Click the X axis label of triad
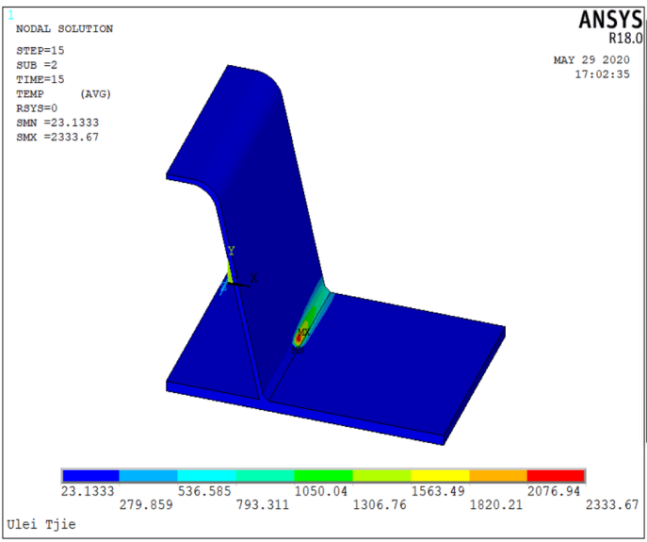Screen dimensions: 647x542 [254, 278]
